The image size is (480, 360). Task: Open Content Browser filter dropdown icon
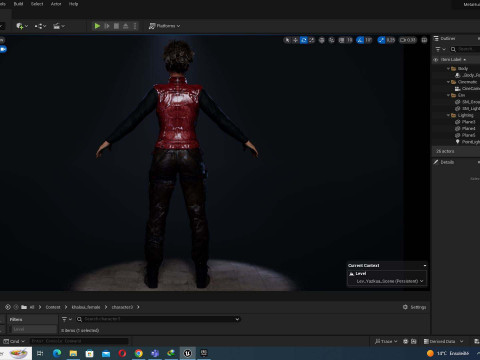point(67,319)
